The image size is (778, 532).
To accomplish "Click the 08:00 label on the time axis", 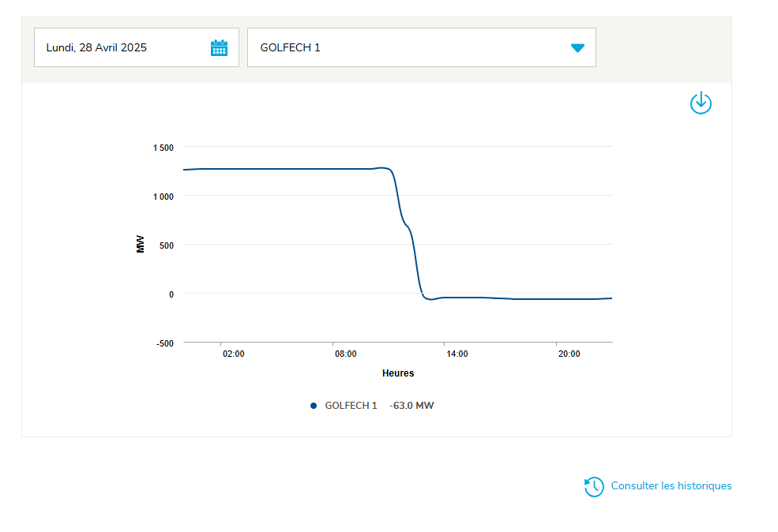I will point(345,354).
